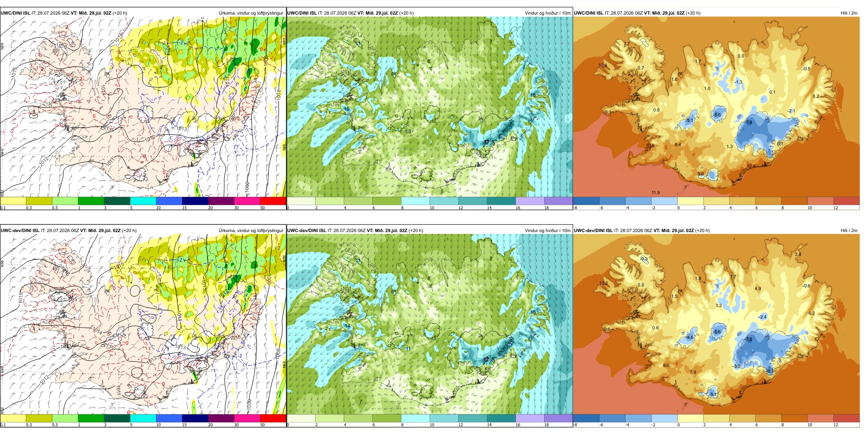Click bottom 'Vindur og hviður í 10m' title
Screen dimensions: 868x434
click(547, 231)
